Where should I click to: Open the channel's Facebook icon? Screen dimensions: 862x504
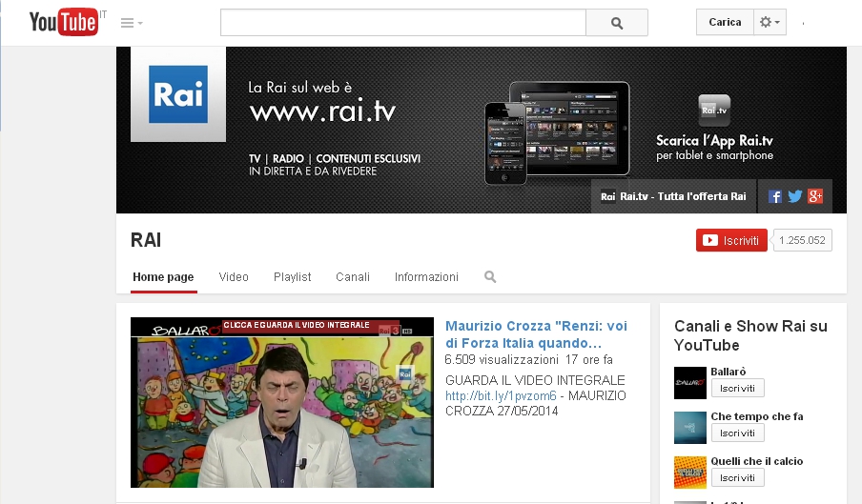pos(775,196)
